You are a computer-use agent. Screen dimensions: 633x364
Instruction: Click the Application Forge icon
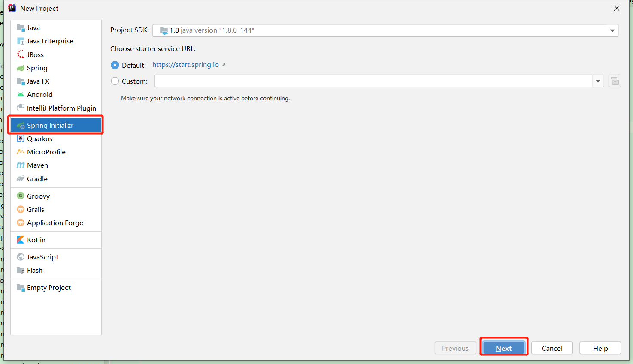(x=21, y=223)
